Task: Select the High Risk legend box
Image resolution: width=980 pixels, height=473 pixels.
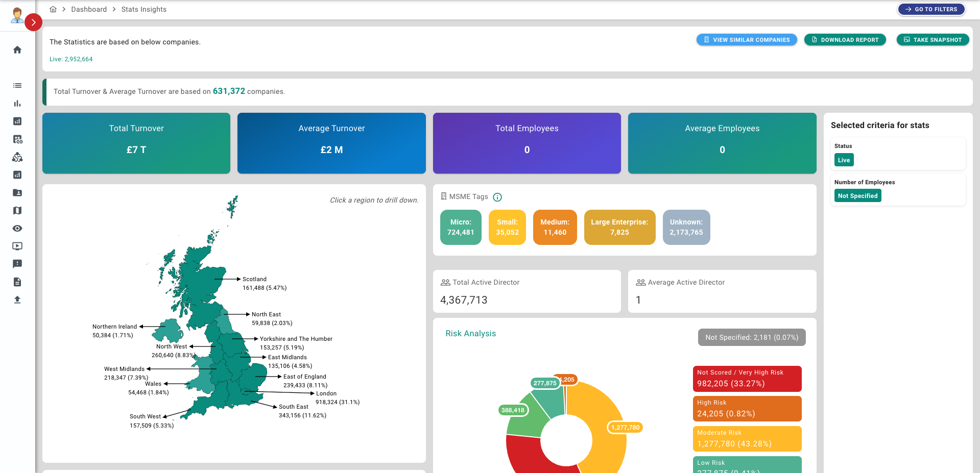Action: [x=747, y=409]
